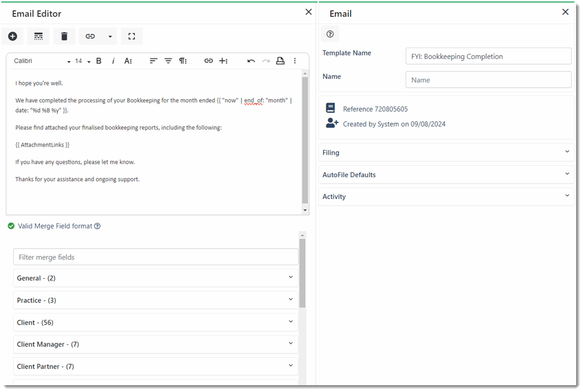Open the text style A options
The width and height of the screenshot is (583, 392).
[128, 61]
